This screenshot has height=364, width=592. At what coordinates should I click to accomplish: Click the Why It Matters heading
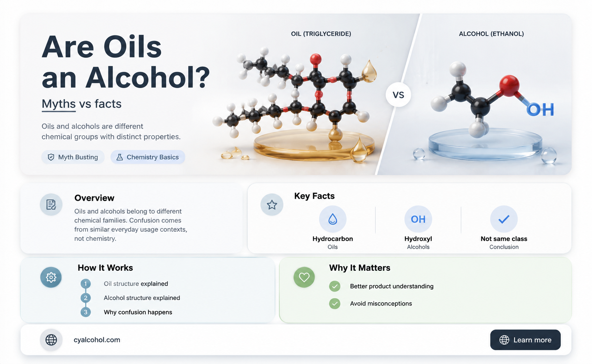click(x=359, y=268)
